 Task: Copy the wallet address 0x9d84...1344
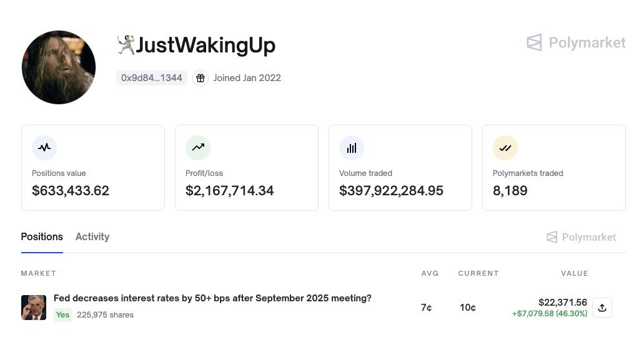pos(152,78)
